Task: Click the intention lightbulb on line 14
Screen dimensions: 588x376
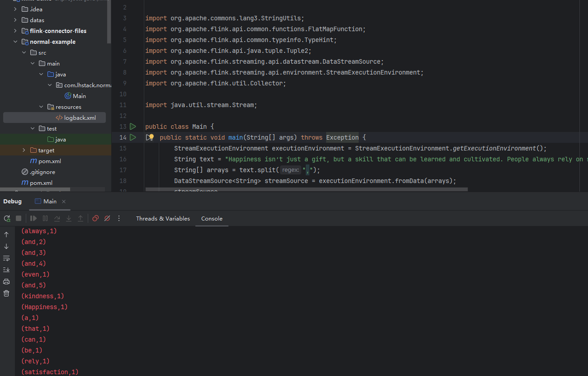Action: (x=152, y=137)
